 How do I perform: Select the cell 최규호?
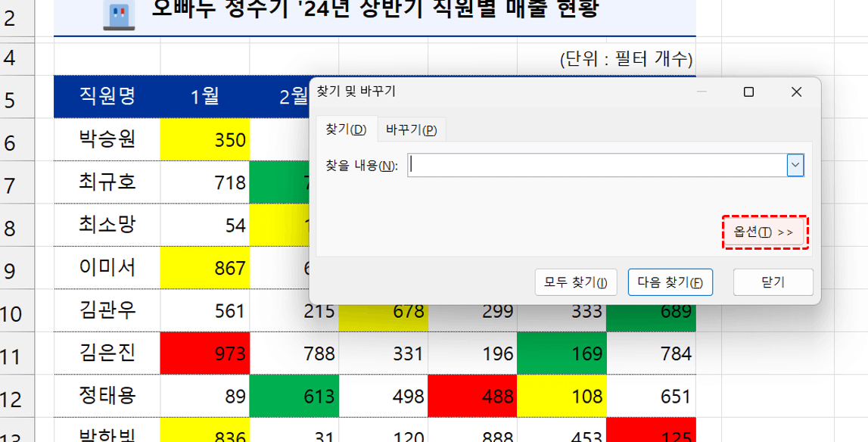point(107,182)
